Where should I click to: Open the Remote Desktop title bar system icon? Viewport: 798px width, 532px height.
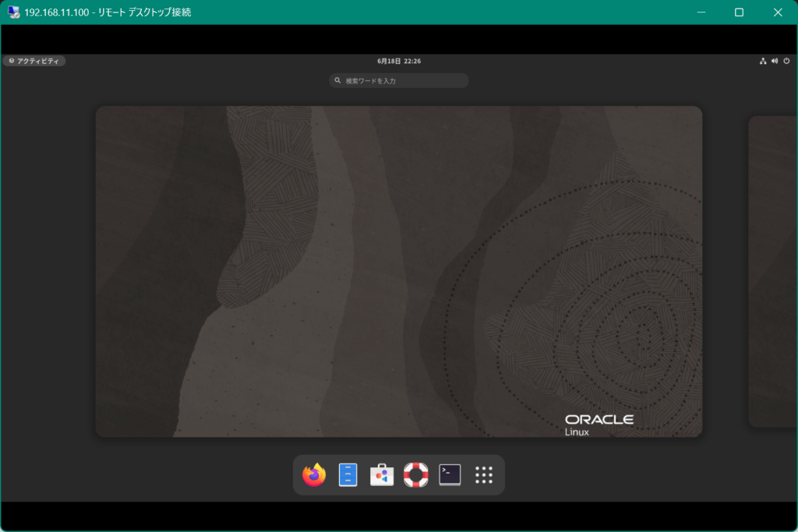coord(13,12)
